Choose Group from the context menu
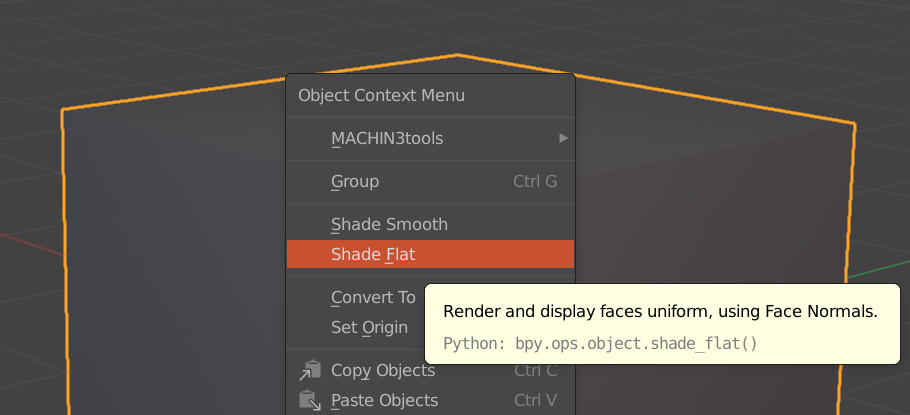This screenshot has height=415, width=910. [430, 182]
